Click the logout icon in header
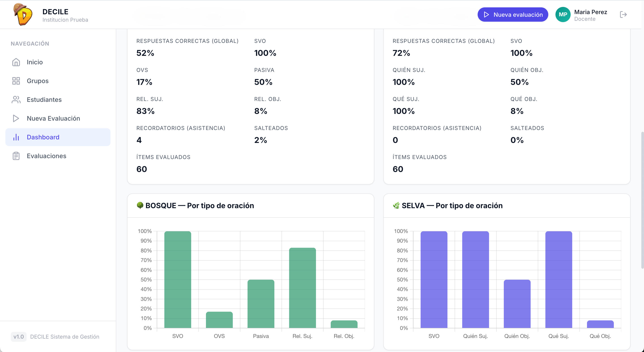Viewport: 644px width, 352px height. pos(623,15)
